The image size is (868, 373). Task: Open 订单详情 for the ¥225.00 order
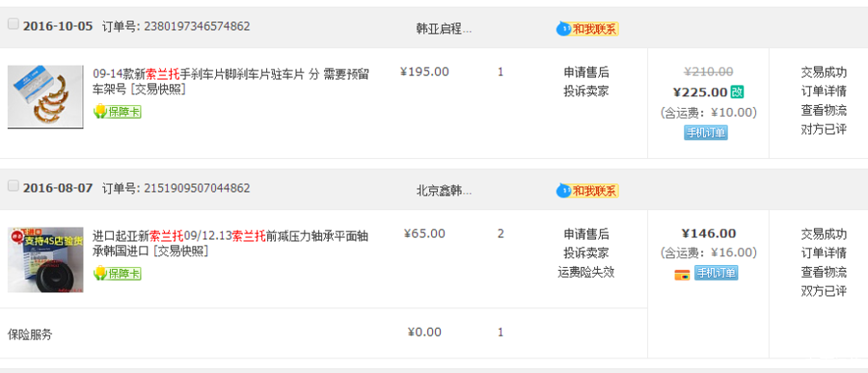[x=824, y=91]
